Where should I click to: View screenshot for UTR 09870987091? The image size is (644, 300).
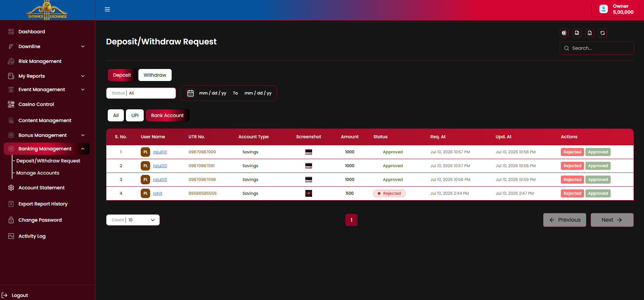[x=309, y=166]
